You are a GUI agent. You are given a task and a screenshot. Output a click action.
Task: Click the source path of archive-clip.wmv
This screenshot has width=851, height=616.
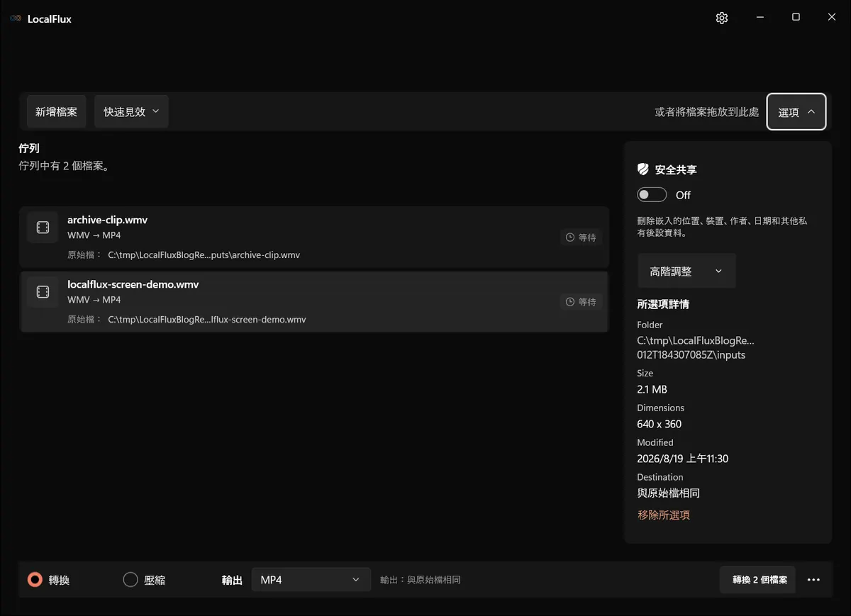tap(204, 254)
